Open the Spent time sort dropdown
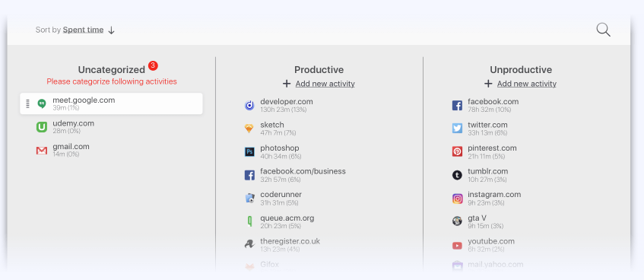644x280 pixels. [83, 30]
